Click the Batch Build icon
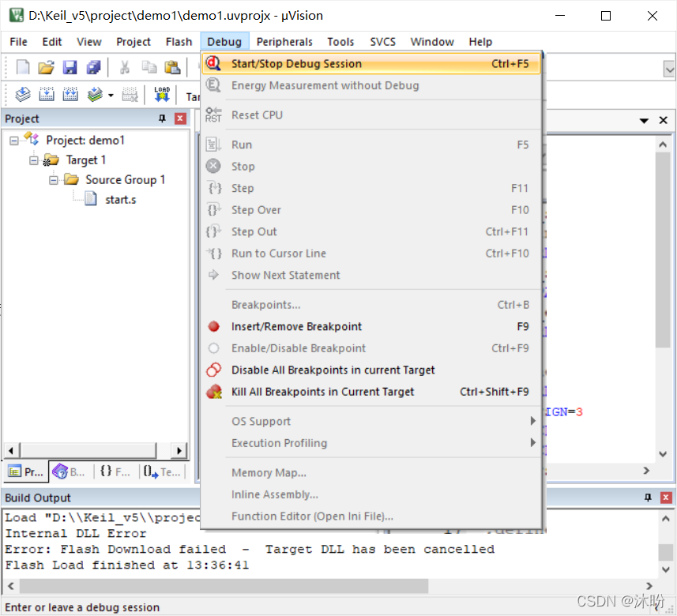The height and width of the screenshot is (616, 677). point(95,94)
